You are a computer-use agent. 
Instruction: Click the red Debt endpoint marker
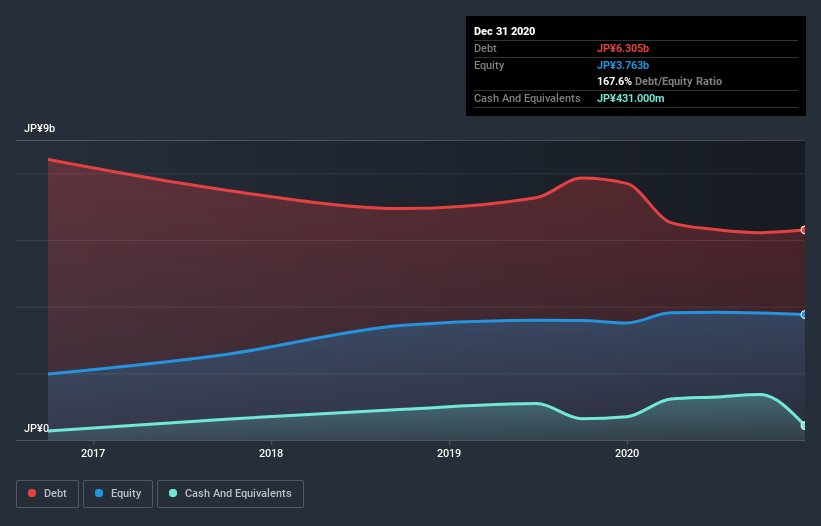804,230
